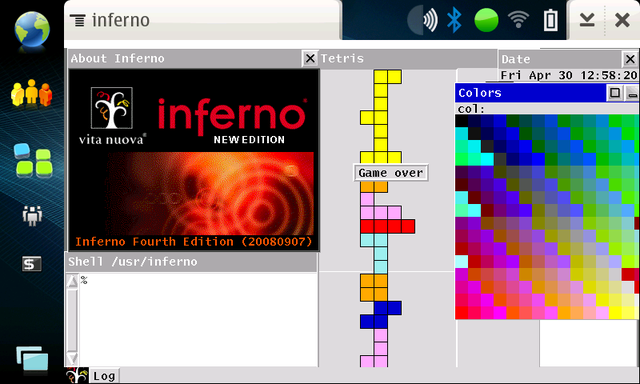The width and height of the screenshot is (640, 384).
Task: Open the inferno application menu icon
Action: tap(78, 20)
